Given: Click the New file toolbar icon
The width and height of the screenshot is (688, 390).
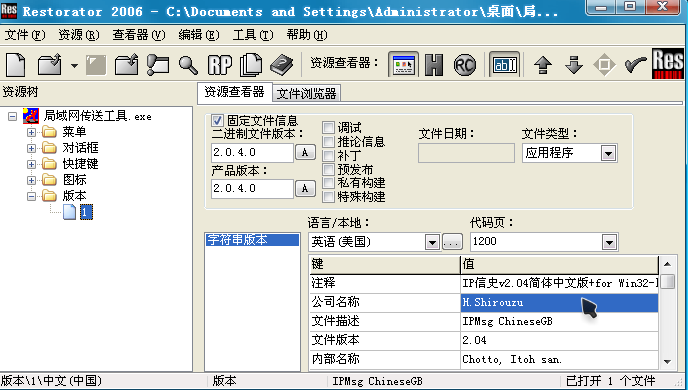Looking at the screenshot, I should pyautogui.click(x=16, y=65).
